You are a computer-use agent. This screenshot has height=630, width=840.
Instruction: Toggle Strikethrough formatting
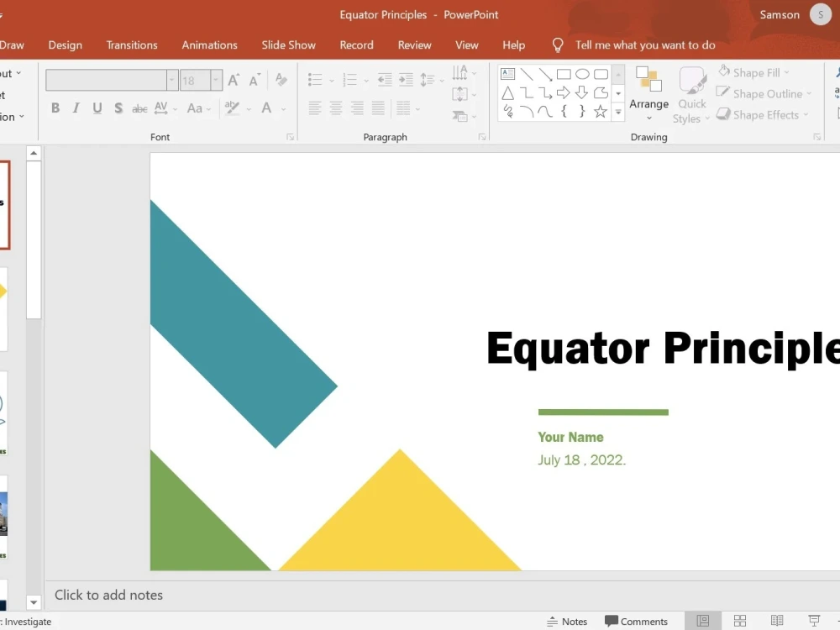[x=139, y=108]
